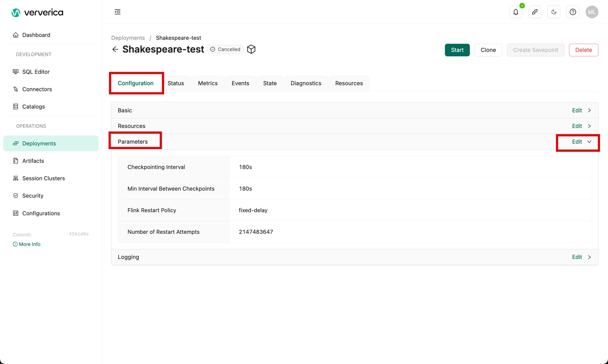Expand the Basic section chevron

coord(589,110)
